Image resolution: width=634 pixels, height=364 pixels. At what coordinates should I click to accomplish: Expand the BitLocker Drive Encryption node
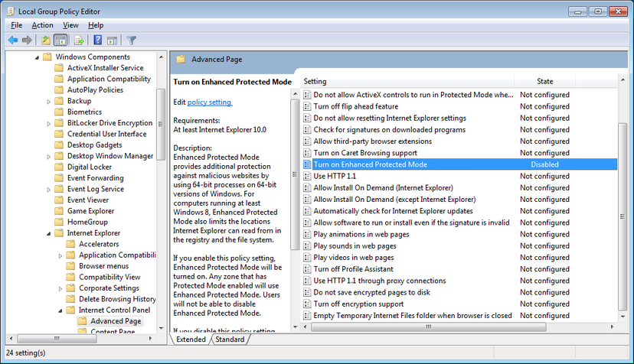pyautogui.click(x=49, y=124)
